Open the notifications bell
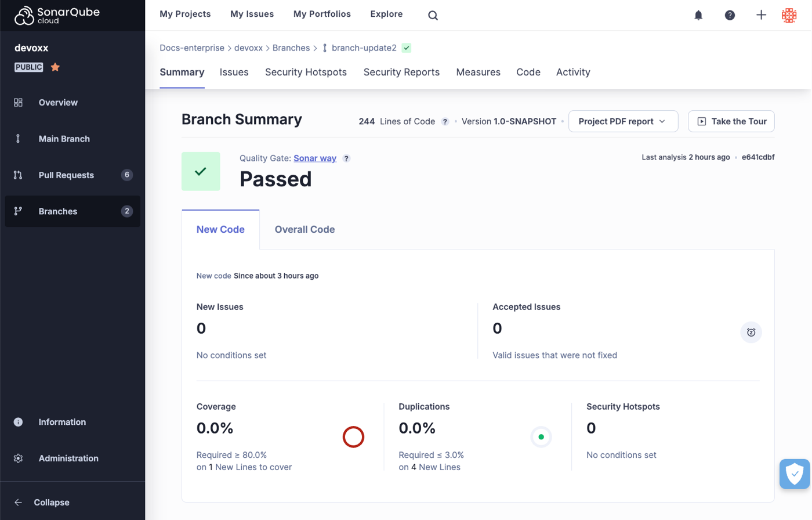The width and height of the screenshot is (812, 520). (698, 16)
